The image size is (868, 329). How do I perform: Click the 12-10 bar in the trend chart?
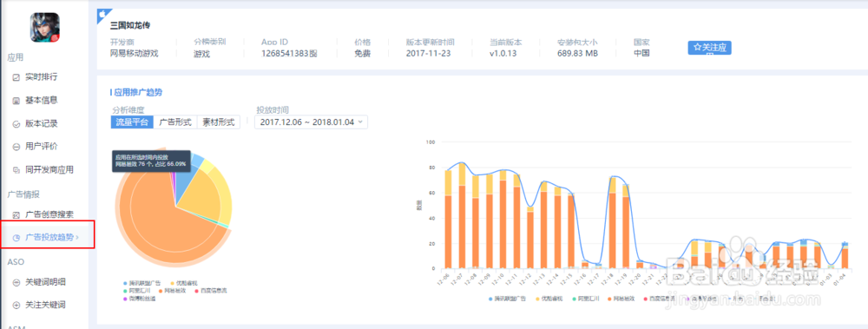503,220
